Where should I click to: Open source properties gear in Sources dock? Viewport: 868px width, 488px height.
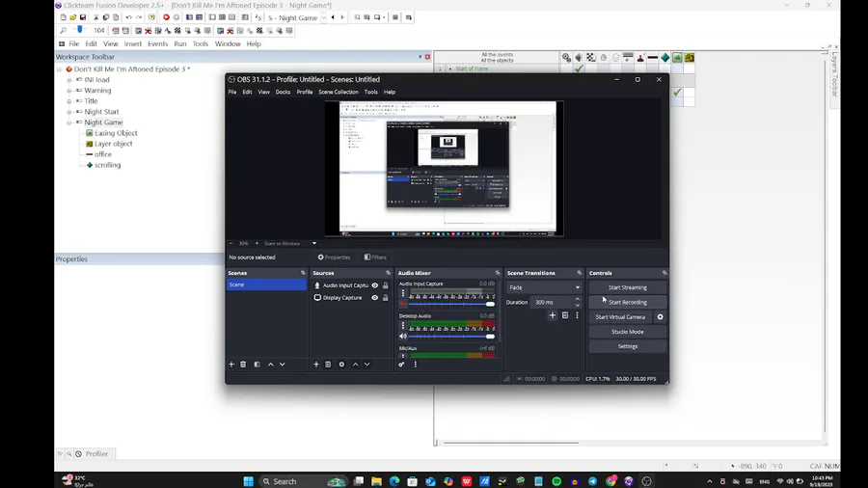pyautogui.click(x=341, y=364)
